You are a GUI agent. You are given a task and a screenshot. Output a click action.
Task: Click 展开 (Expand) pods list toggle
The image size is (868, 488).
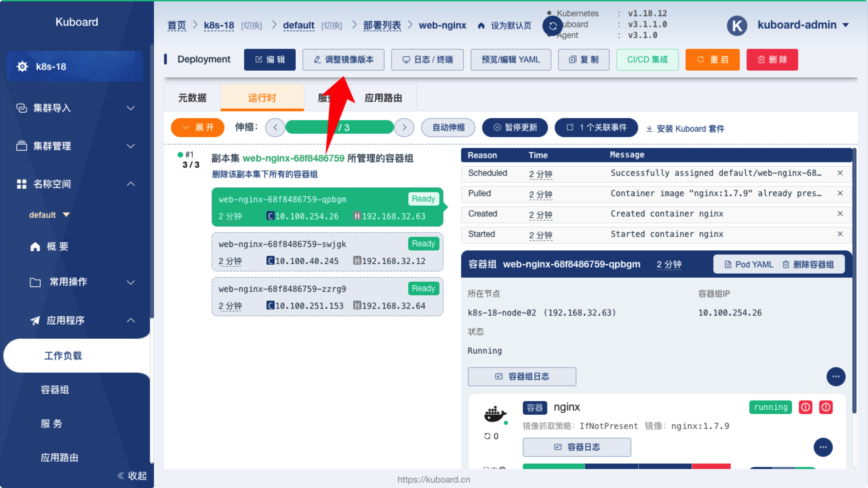[x=197, y=128]
